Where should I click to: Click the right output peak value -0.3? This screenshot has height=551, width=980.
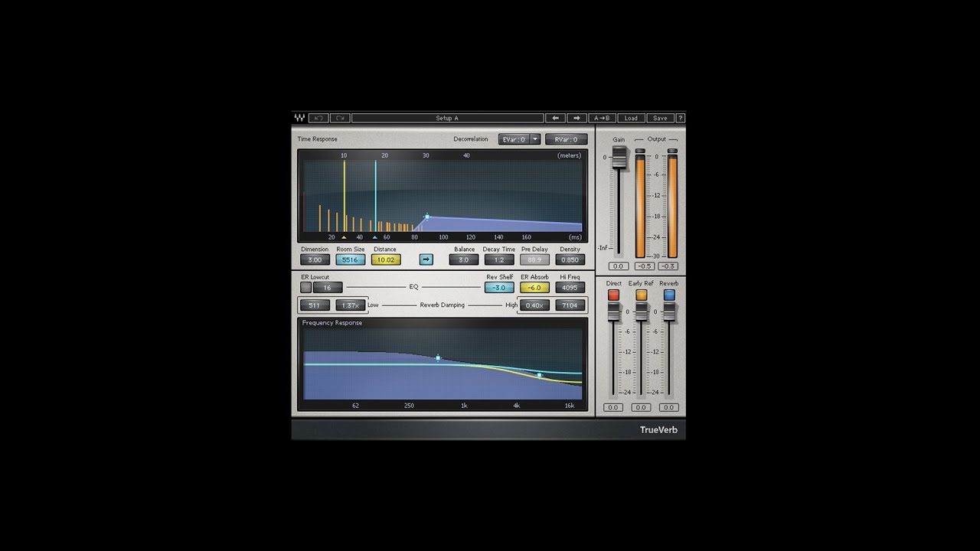pyautogui.click(x=669, y=266)
